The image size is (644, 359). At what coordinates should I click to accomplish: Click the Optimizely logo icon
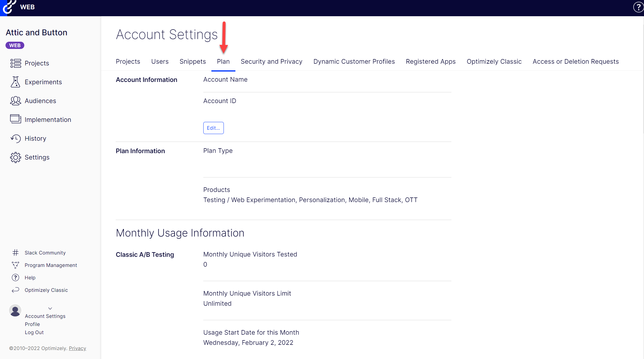point(9,7)
